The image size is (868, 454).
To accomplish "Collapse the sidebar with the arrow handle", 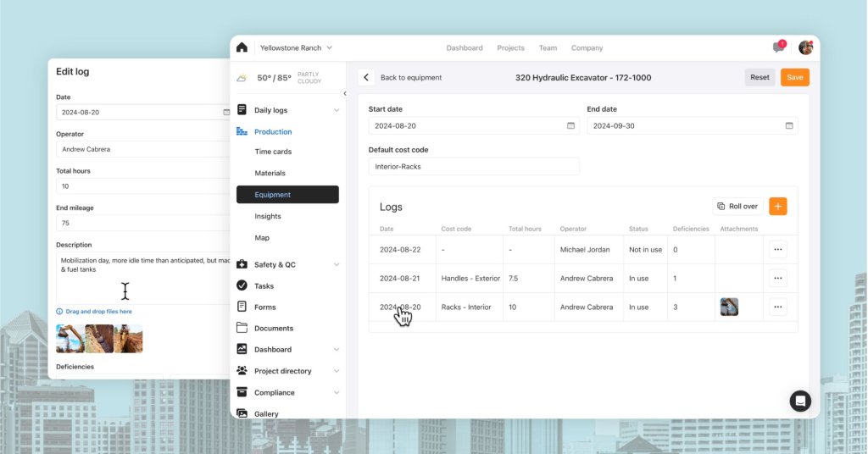I will 345,93.
